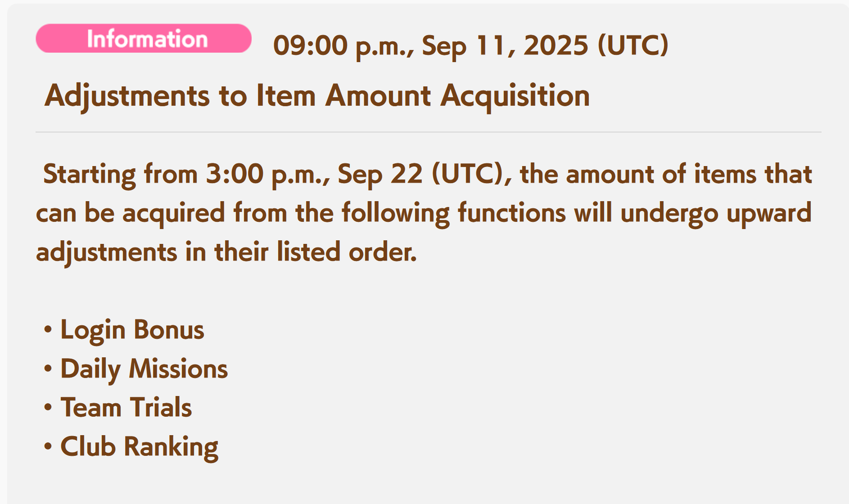Click the word 'Acquisition' in the heading

click(x=515, y=96)
